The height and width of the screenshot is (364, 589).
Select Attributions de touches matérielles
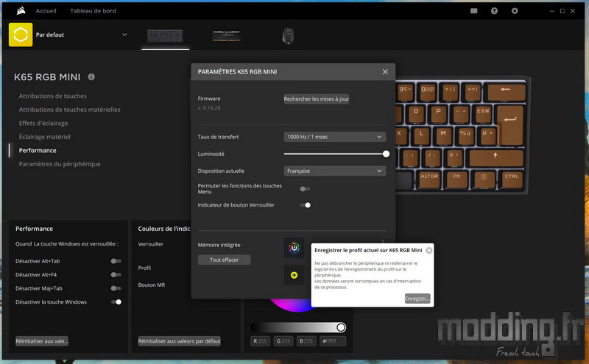69,110
